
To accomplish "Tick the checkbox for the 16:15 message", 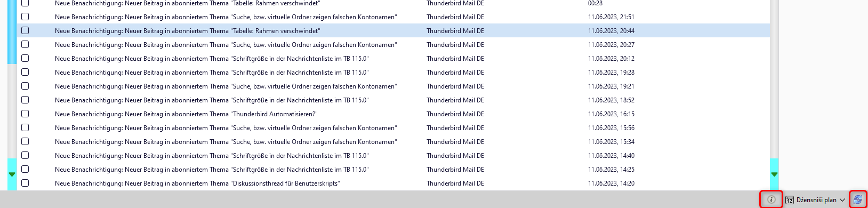I will (x=25, y=114).
